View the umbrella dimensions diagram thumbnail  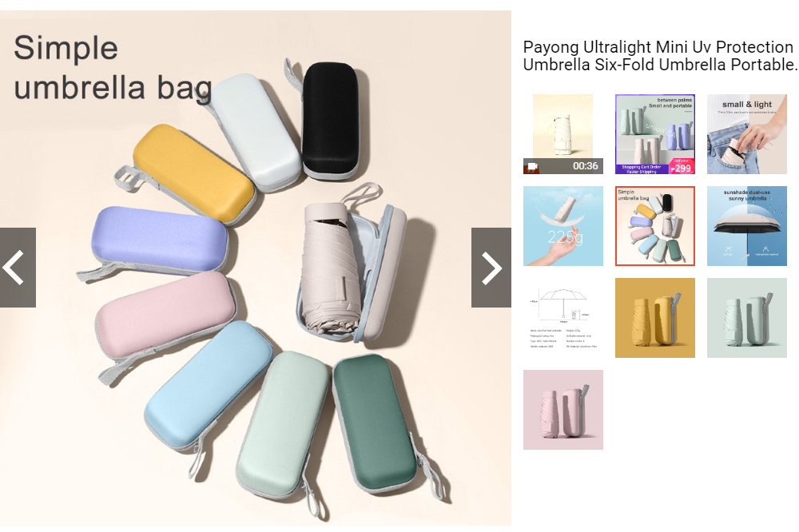tap(563, 318)
